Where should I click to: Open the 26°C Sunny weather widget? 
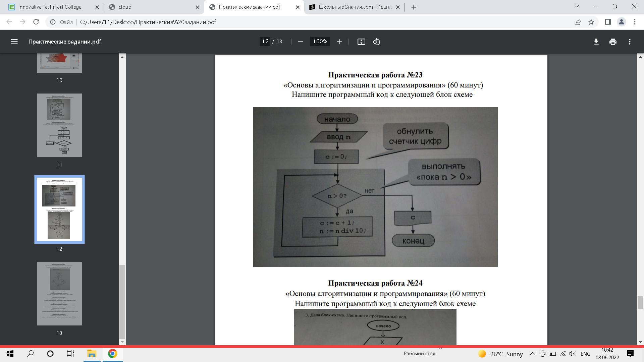pyautogui.click(x=500, y=354)
